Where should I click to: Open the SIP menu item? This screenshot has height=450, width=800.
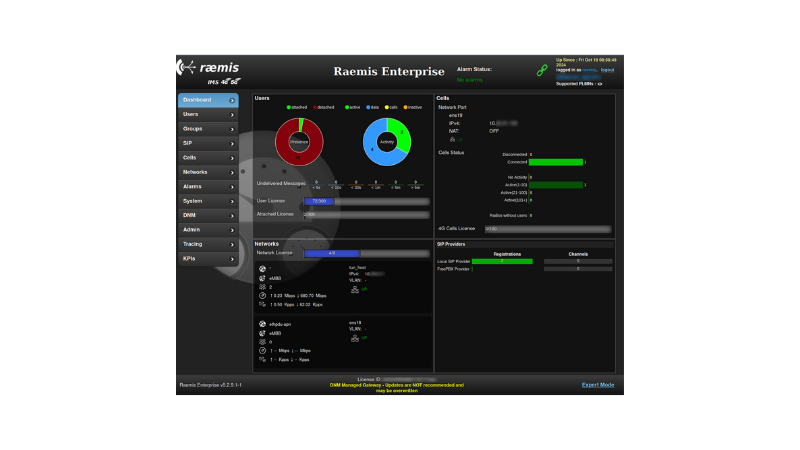click(208, 143)
